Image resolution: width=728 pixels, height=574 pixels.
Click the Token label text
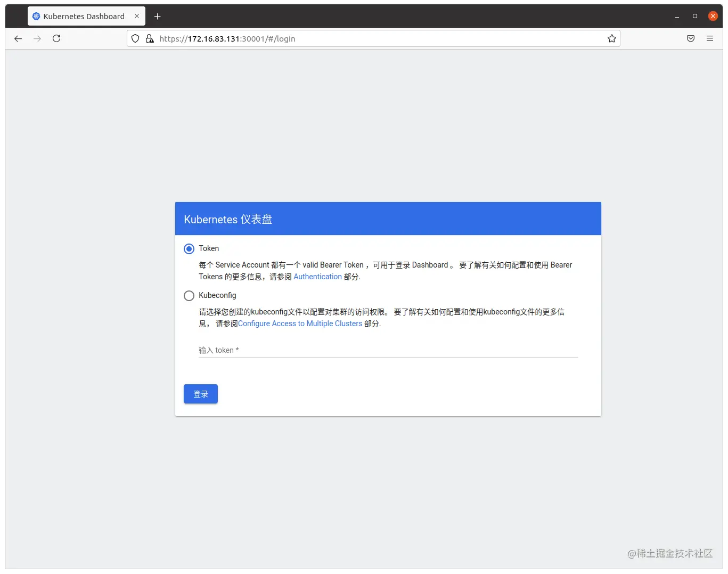[209, 248]
